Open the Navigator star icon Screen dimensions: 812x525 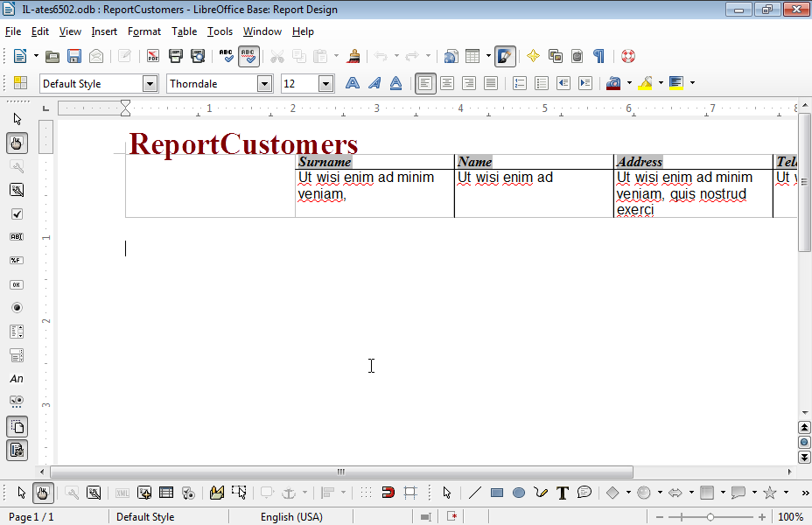533,56
